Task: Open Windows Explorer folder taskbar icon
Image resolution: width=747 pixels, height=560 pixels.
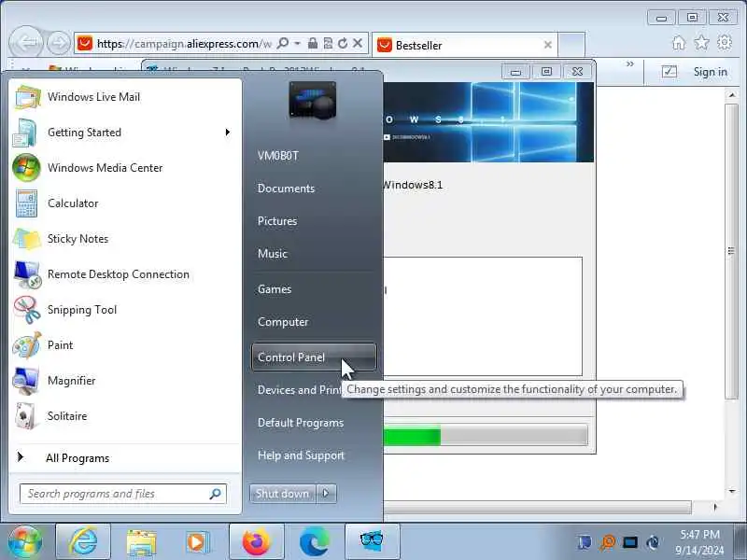Action: pyautogui.click(x=141, y=542)
